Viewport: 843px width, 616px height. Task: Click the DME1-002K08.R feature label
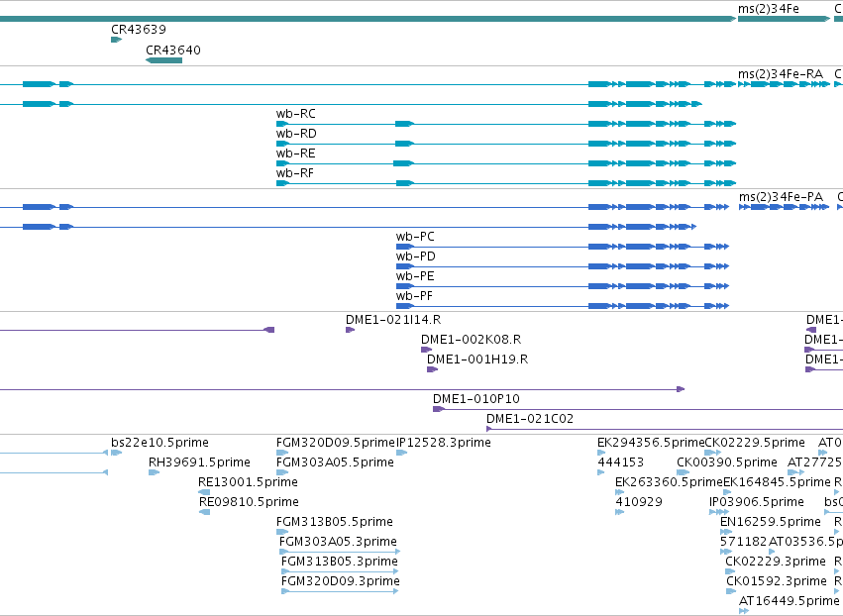click(471, 340)
